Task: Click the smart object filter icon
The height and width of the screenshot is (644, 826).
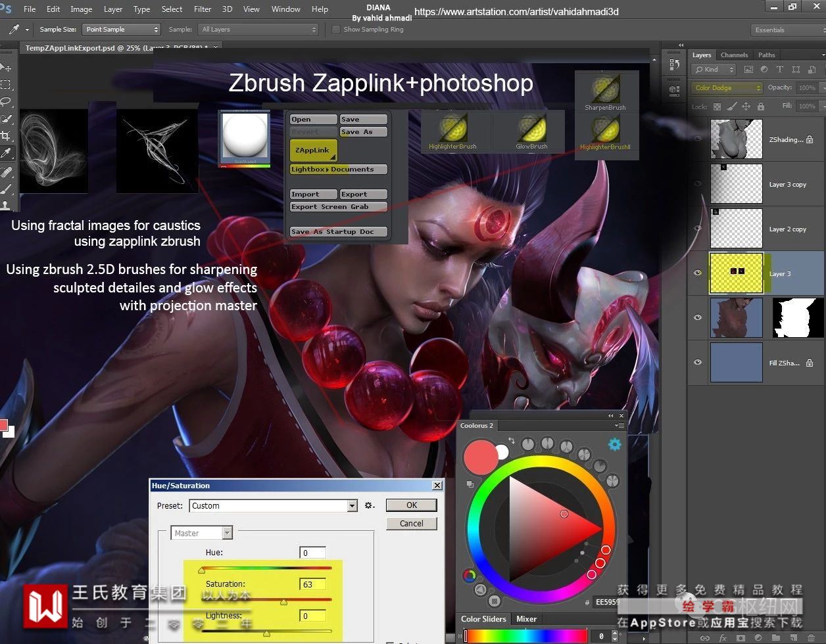Action: click(811, 69)
